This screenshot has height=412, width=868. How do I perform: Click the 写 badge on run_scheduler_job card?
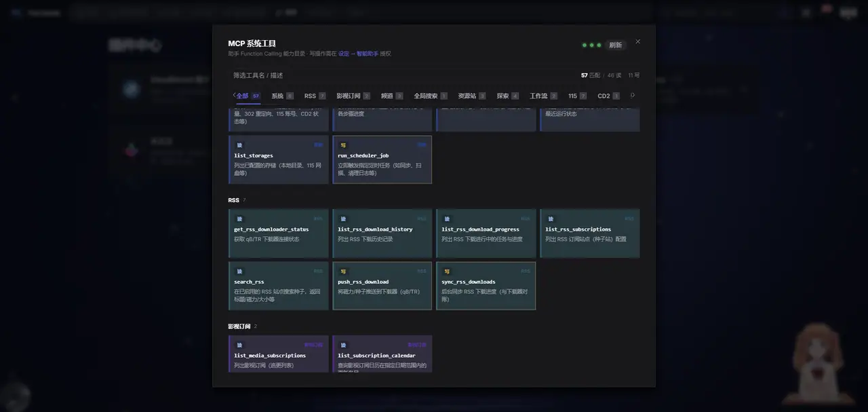coord(343,145)
